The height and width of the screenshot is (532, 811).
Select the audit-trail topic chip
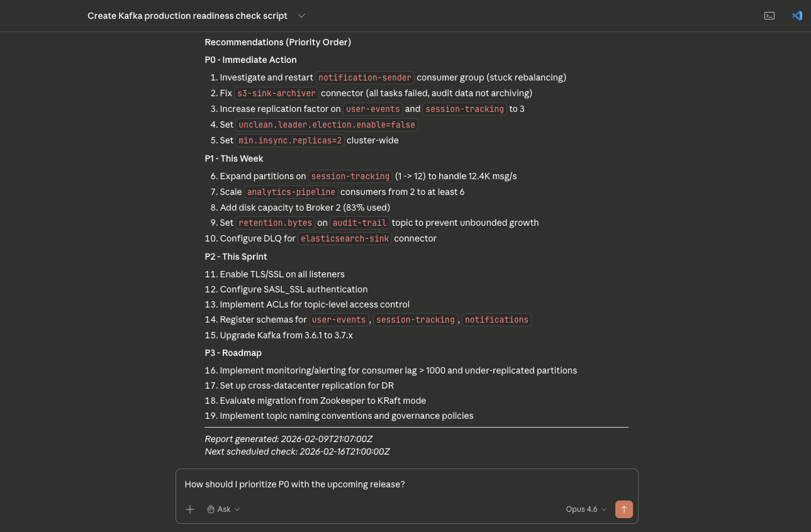359,223
